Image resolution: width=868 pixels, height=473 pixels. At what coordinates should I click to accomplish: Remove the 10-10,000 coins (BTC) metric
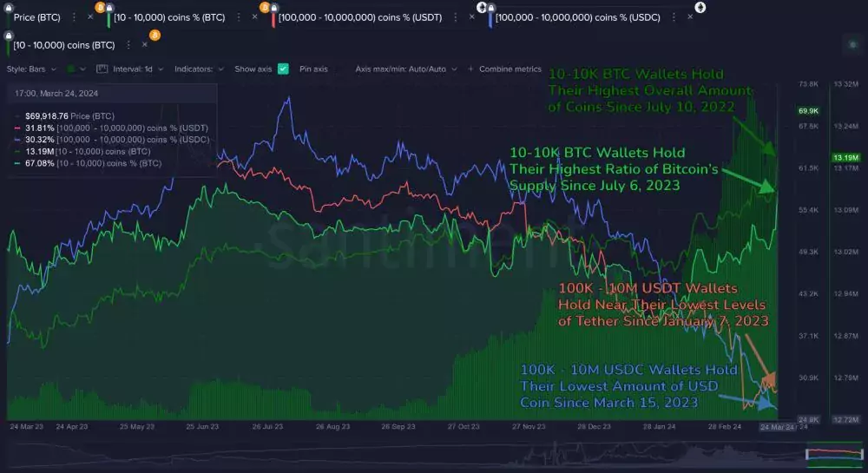pos(144,45)
